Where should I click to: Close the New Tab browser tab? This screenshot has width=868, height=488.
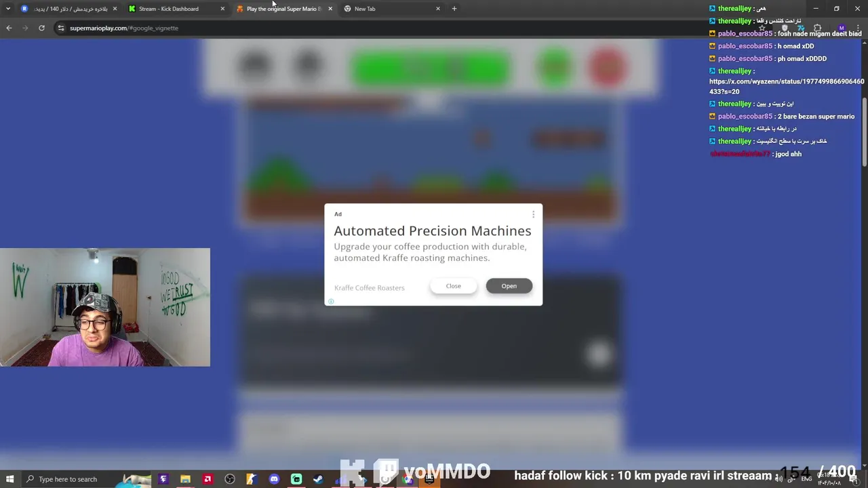(x=438, y=9)
